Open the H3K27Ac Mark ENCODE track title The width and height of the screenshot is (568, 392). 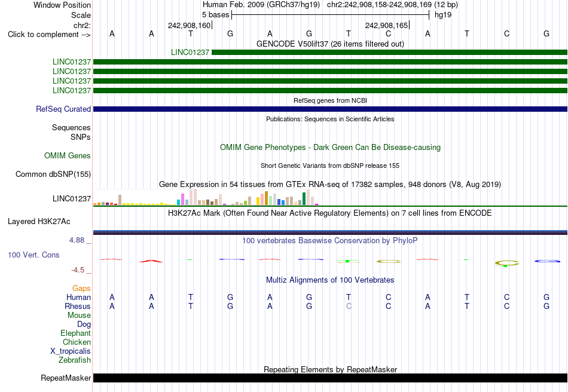330,213
